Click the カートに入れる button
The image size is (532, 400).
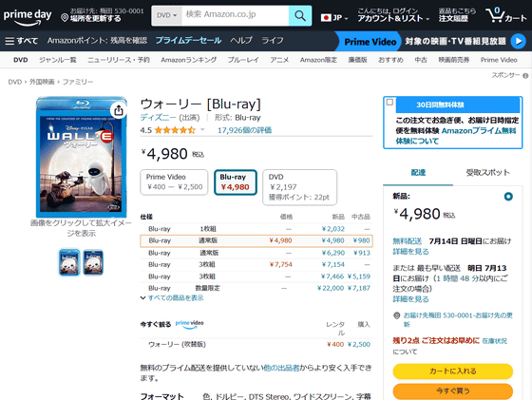coord(452,371)
